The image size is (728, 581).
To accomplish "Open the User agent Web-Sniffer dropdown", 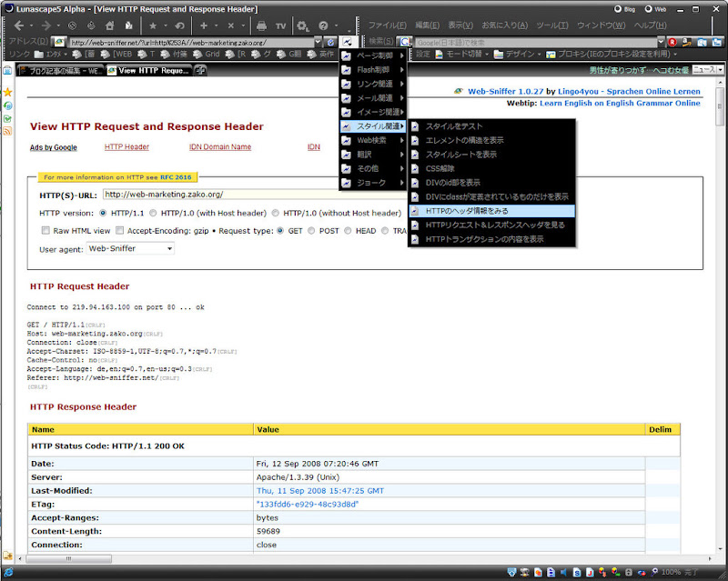I will (130, 249).
